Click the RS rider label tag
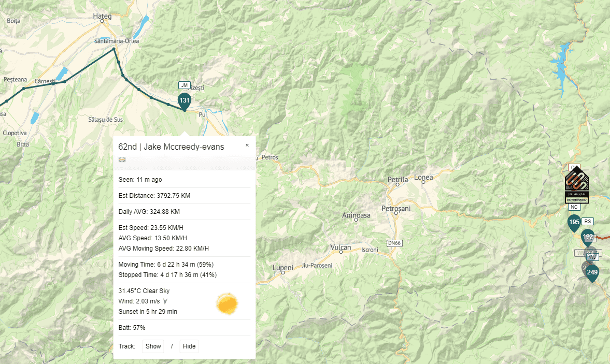 [588, 221]
